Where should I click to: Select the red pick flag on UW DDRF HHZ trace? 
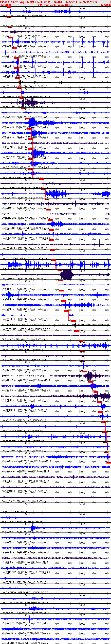coord(74,321)
